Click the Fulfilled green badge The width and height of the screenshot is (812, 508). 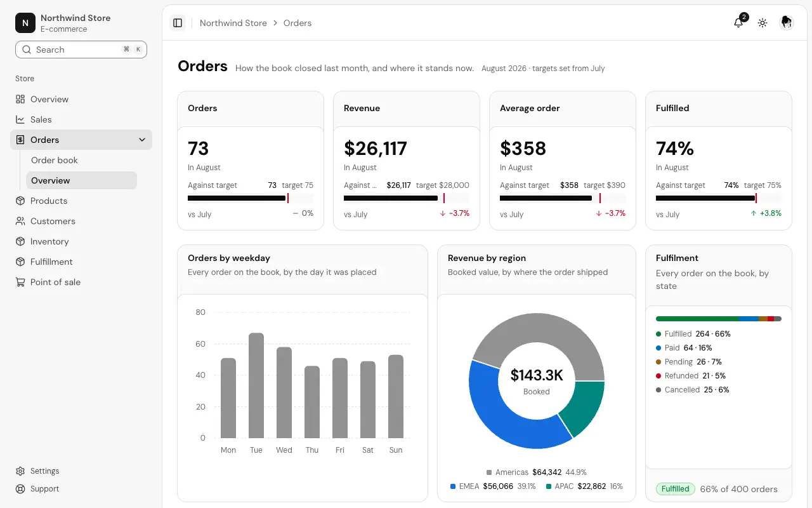(x=675, y=489)
